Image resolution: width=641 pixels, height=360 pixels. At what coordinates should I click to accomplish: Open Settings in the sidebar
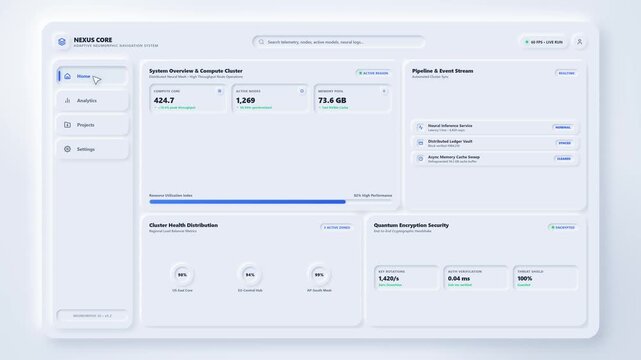point(92,149)
